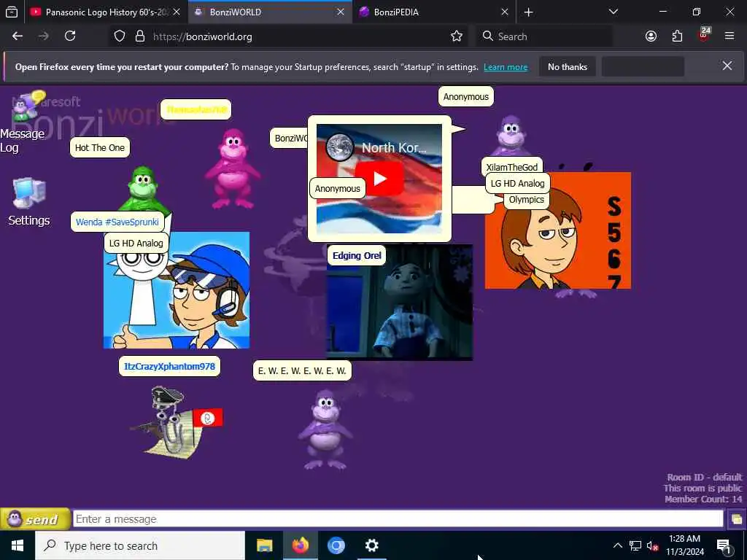747x560 pixels.
Task: Click the Type here to search box
Action: tap(140, 545)
